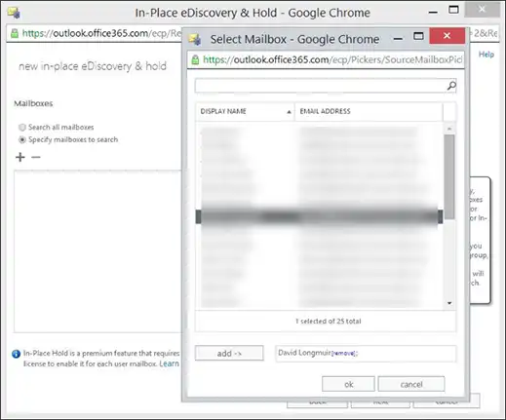This screenshot has width=506, height=420.
Task: Click the green padlock in the Select Mailbox address bar
Action: [x=195, y=59]
